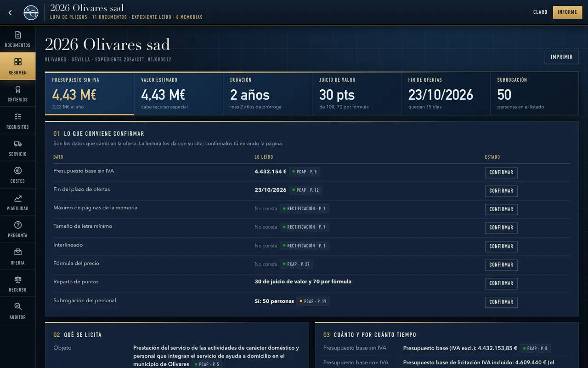
Task: Open PCAP P. 8 citation beside 4.432.154 €
Action: tap(305, 172)
